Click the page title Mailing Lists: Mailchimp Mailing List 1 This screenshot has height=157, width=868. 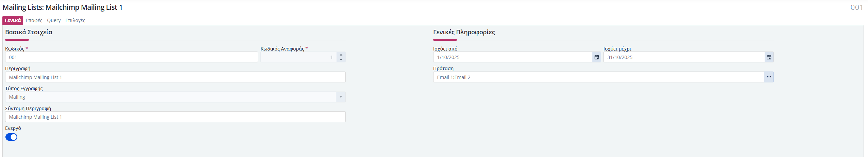(x=63, y=7)
